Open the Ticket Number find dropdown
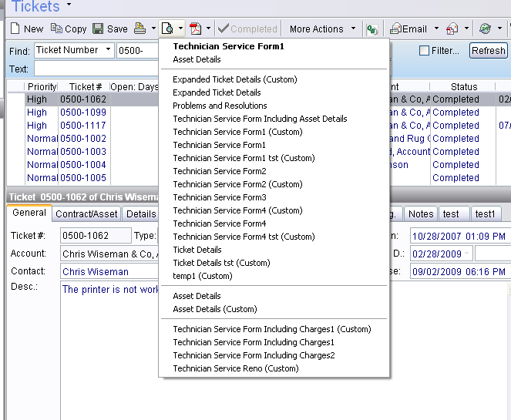Screen dimensions: 511x420 coord(107,50)
